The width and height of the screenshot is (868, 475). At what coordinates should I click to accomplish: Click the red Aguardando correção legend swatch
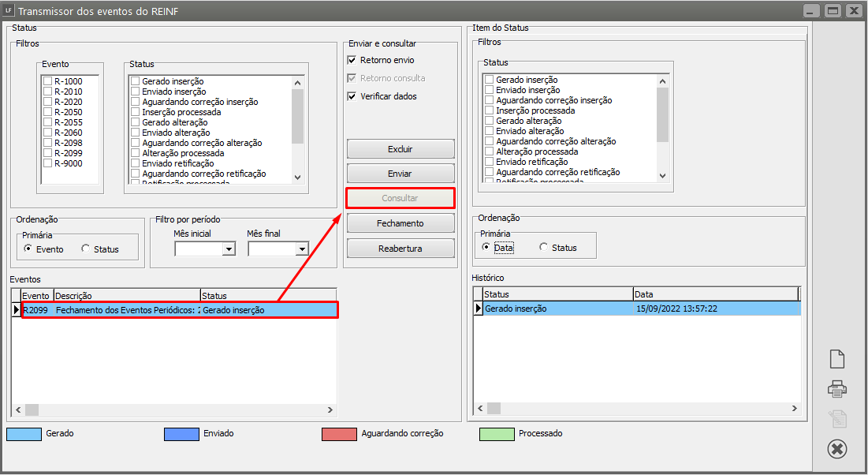[x=338, y=434]
